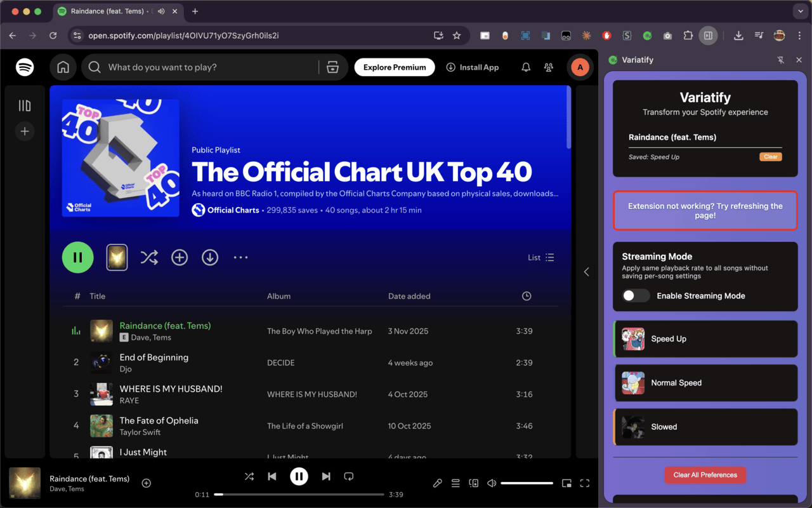Open the Chrome extensions puzzle icon
This screenshot has height=508, width=812.
pos(688,36)
